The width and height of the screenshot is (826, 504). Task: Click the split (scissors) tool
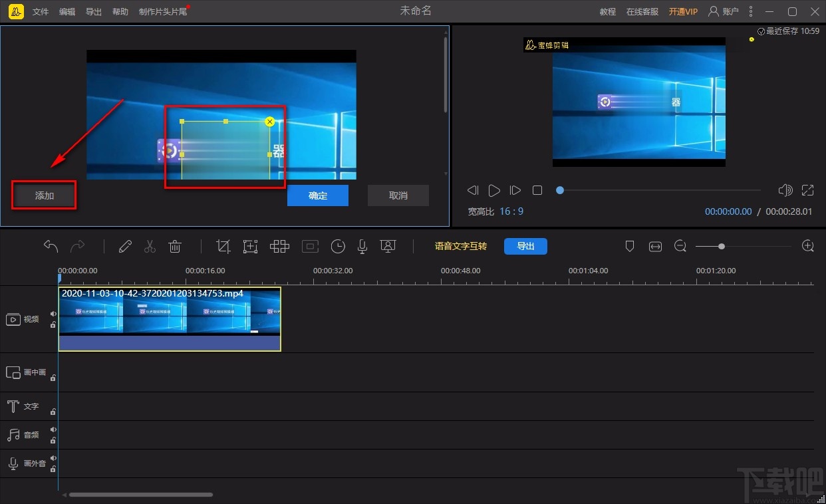pos(150,247)
